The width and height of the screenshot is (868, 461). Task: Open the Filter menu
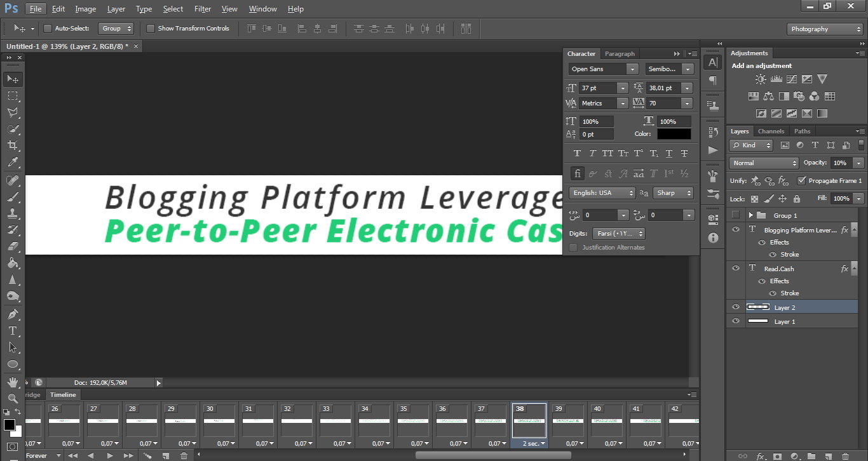coord(203,9)
